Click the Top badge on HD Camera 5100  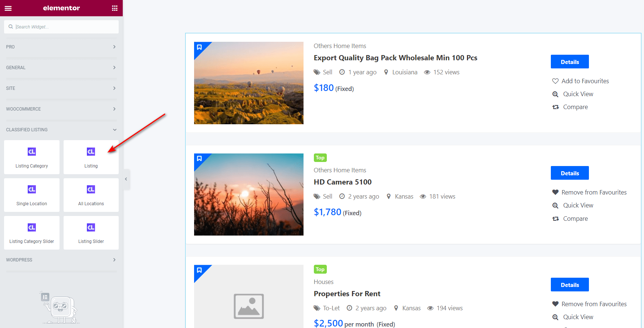[x=320, y=158]
